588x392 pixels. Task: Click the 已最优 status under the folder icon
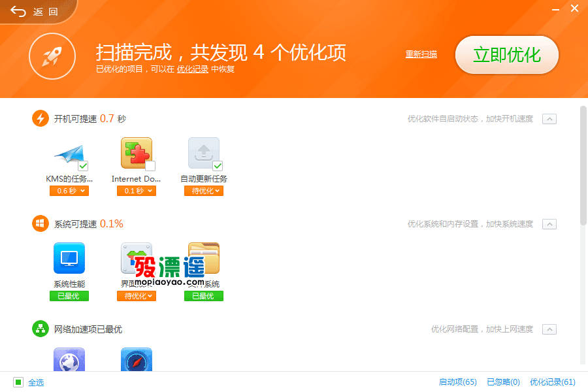(x=204, y=296)
